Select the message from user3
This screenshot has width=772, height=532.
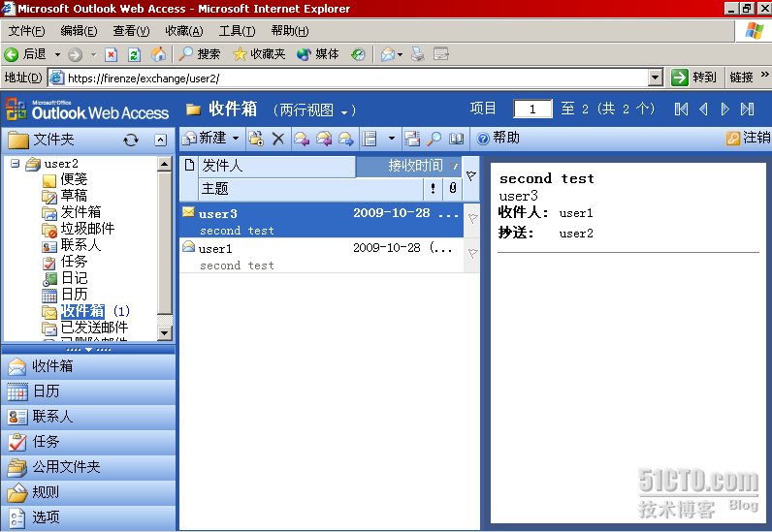point(321,221)
